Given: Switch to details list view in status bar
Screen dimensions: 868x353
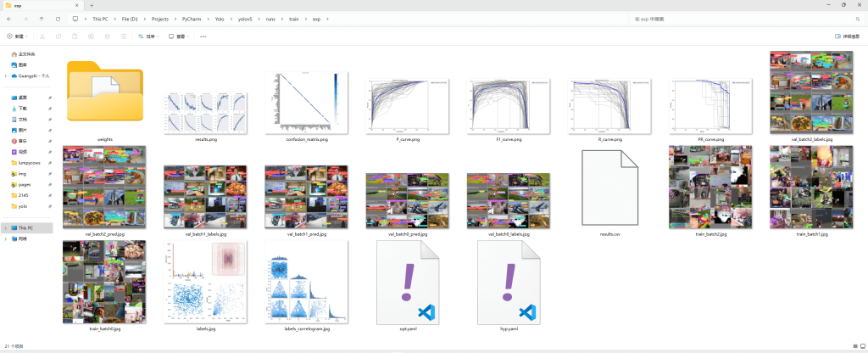Looking at the screenshot, I should click(x=854, y=346).
